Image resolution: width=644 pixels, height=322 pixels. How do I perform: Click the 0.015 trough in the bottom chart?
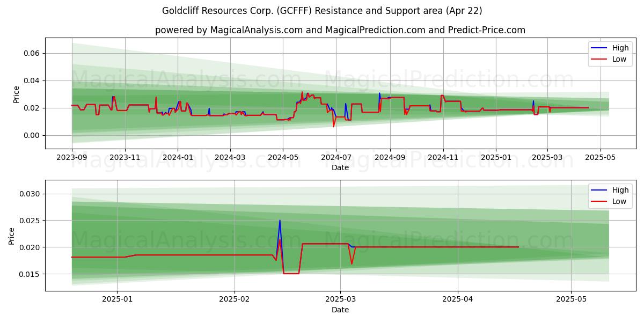291,274
